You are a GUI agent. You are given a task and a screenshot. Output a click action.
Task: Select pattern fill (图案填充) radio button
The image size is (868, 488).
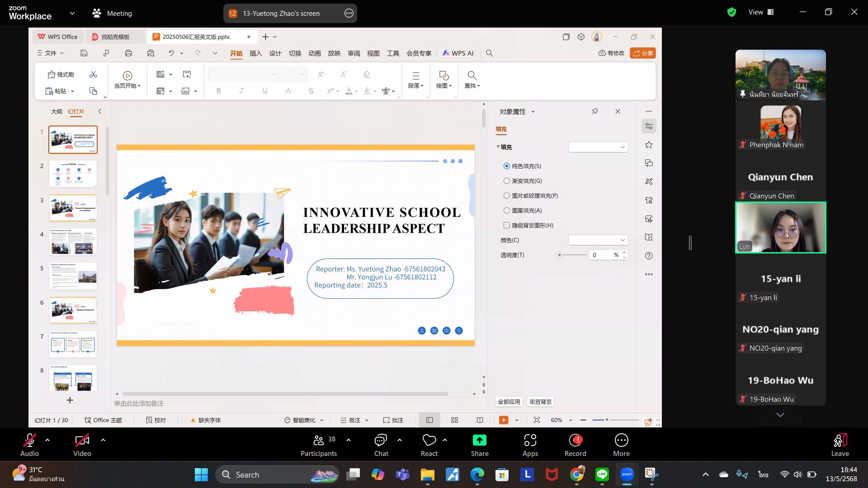coord(507,211)
